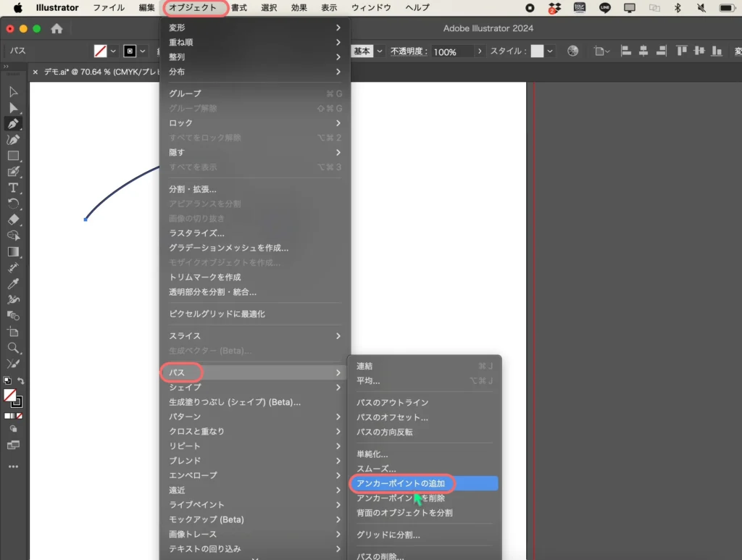Open the 効果 menu
The image size is (742, 560).
(x=299, y=8)
